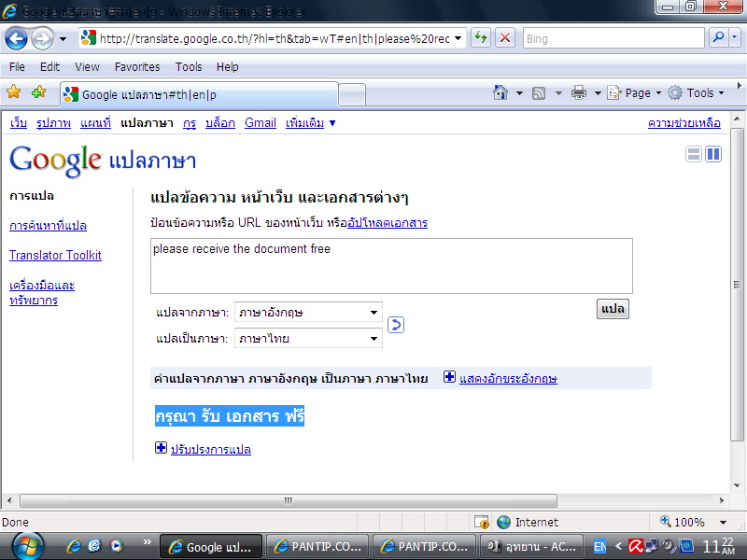Click the แสดงอักขระอังกฤษ link

coord(508,379)
